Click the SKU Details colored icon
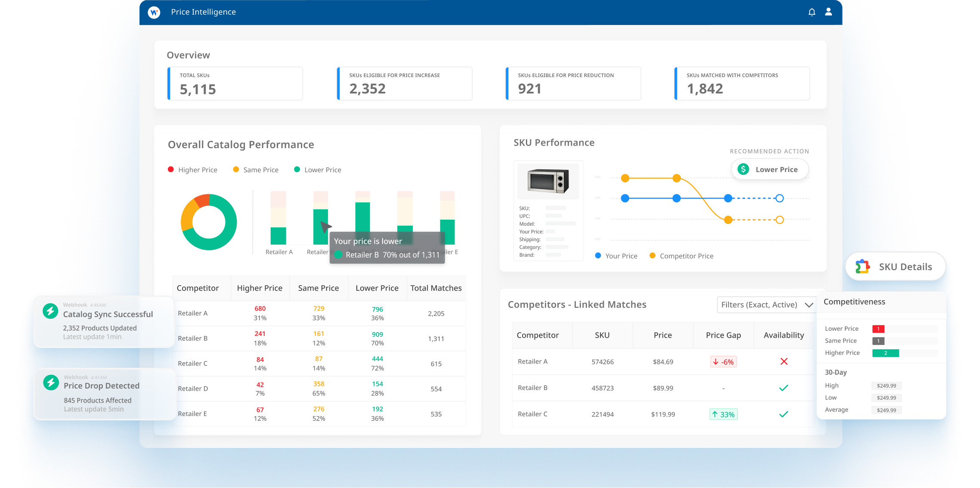Image resolution: width=980 pixels, height=488 pixels. (x=862, y=266)
